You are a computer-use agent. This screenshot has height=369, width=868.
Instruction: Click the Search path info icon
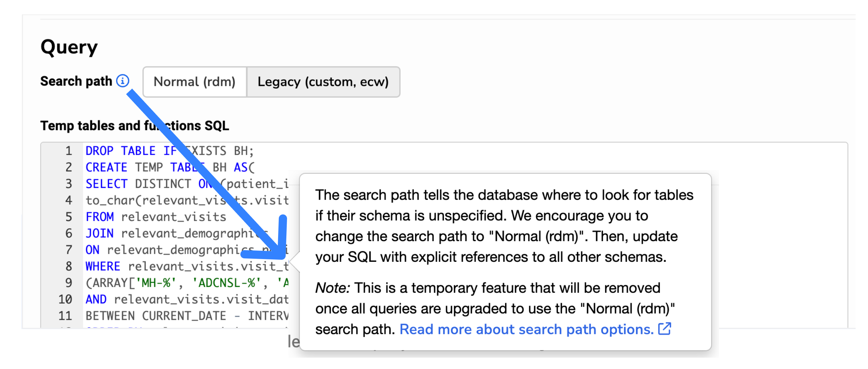pos(123,81)
